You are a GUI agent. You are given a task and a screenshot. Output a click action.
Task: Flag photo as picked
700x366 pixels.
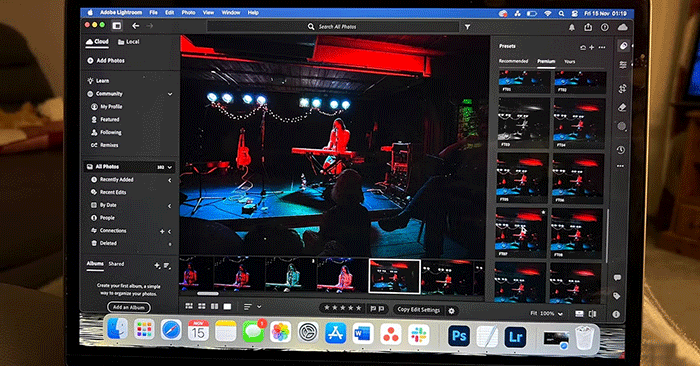[373, 308]
